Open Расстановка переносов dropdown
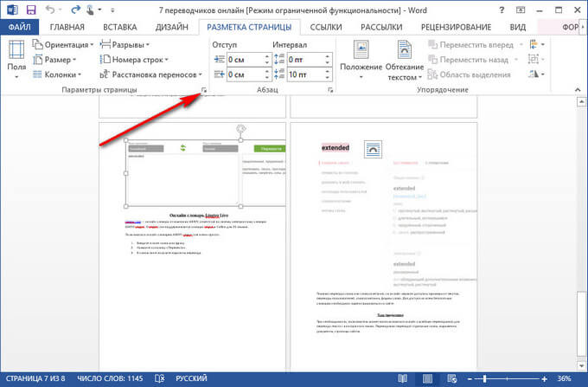588x387 pixels. tap(152, 75)
